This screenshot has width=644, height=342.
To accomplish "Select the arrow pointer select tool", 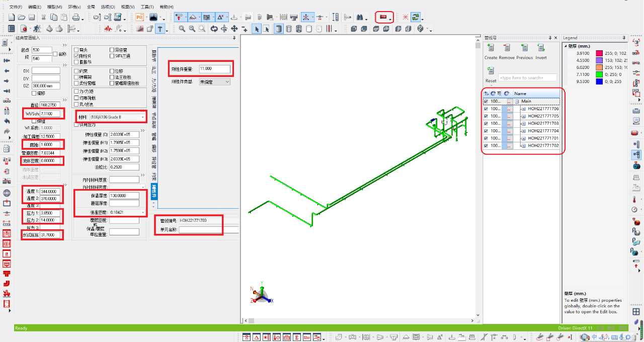I will (257, 29).
